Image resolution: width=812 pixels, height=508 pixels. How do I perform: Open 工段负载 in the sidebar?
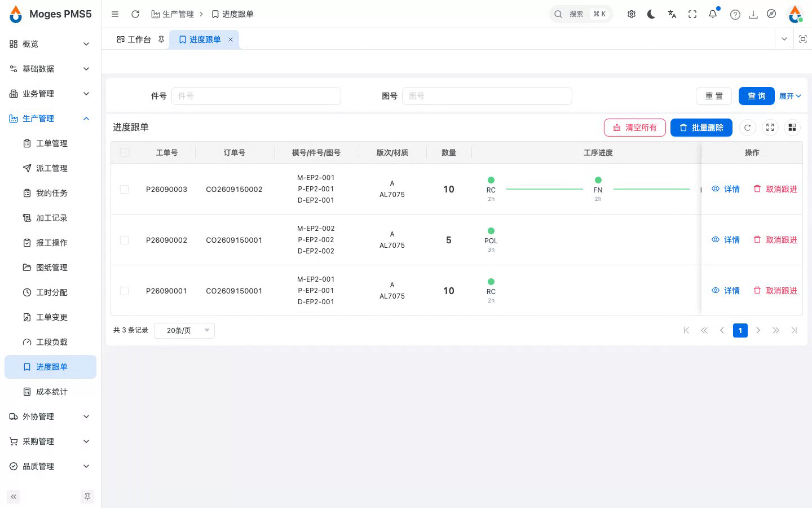click(x=50, y=342)
